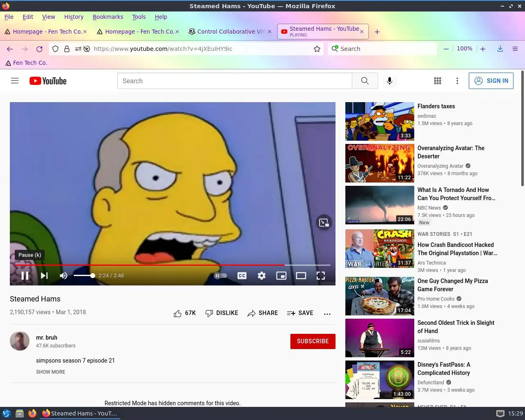Like the video (67K thumbs up)

coord(185,313)
